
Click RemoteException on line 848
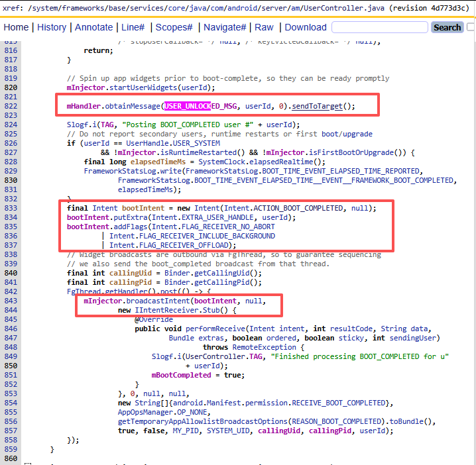[264, 347]
